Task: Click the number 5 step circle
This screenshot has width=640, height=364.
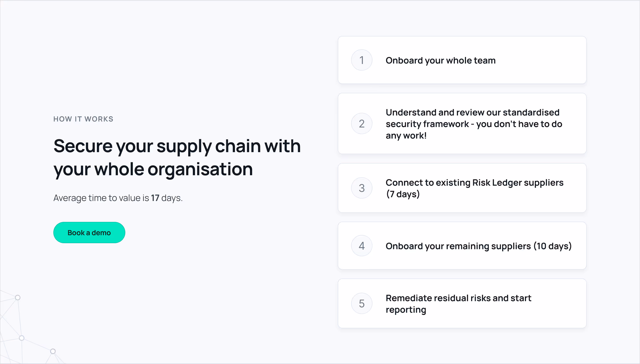Action: pyautogui.click(x=361, y=304)
